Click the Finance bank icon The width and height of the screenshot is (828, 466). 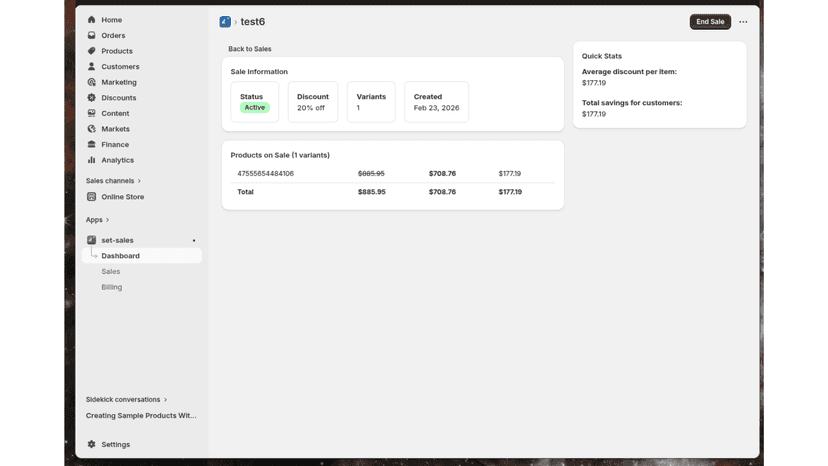(x=91, y=144)
